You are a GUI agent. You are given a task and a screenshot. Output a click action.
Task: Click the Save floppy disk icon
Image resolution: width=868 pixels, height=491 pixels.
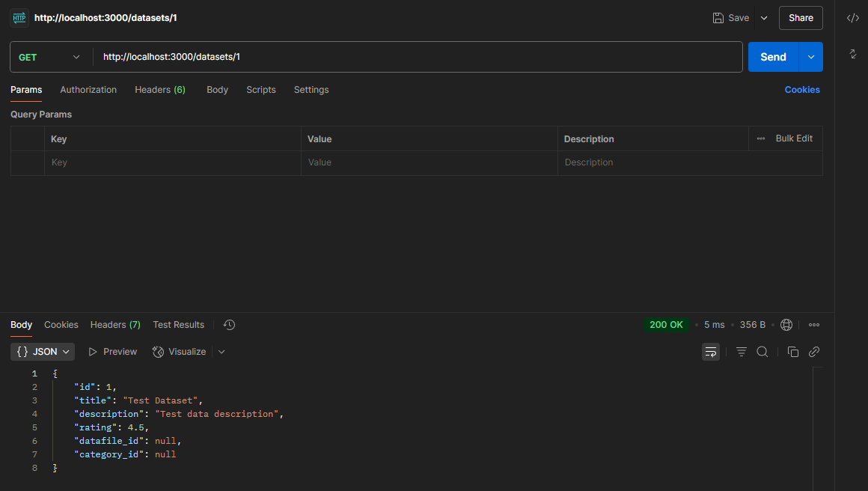(x=718, y=18)
